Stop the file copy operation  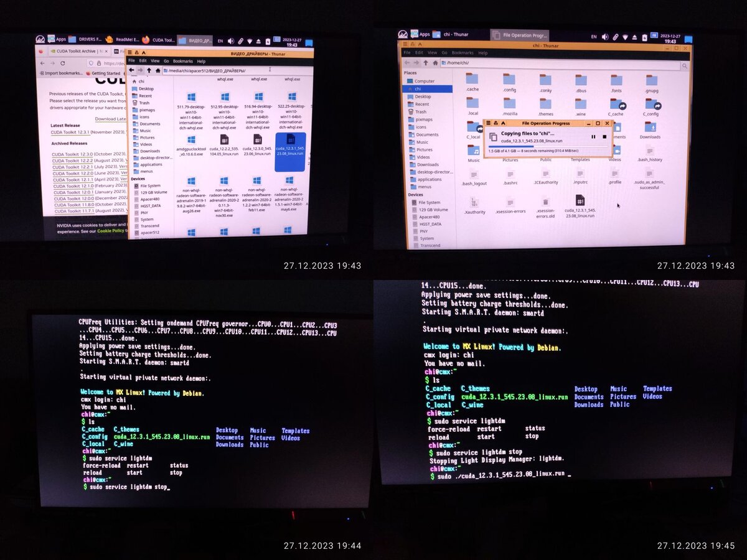(x=604, y=136)
